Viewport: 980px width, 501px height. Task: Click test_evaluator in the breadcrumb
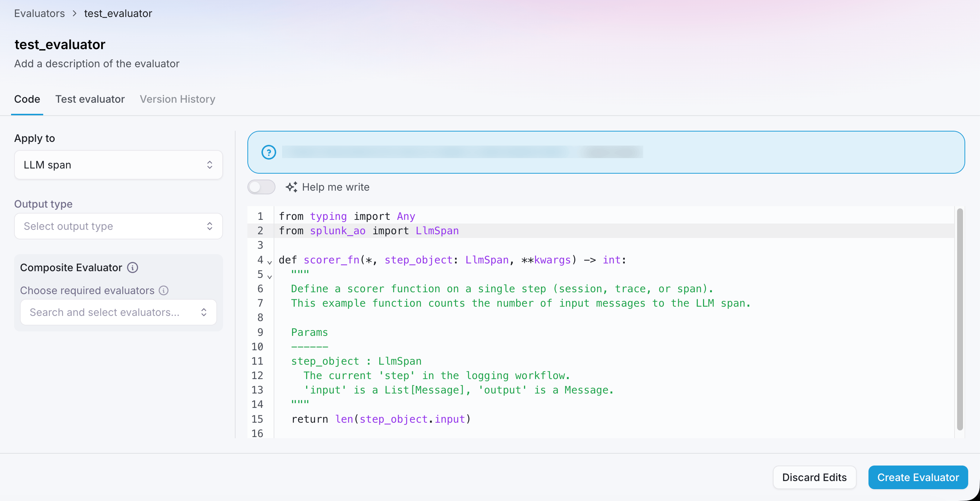click(x=118, y=14)
